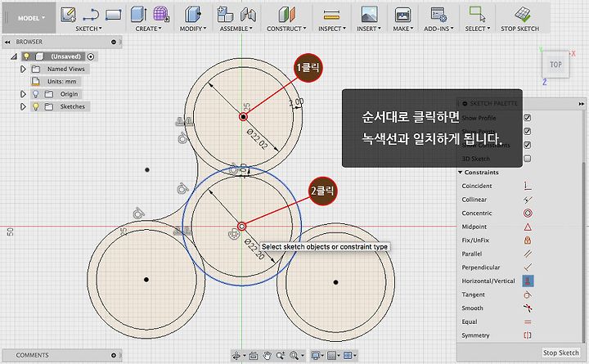589x364 pixels.
Task: Open the INSPECT menu
Action: 331,29
